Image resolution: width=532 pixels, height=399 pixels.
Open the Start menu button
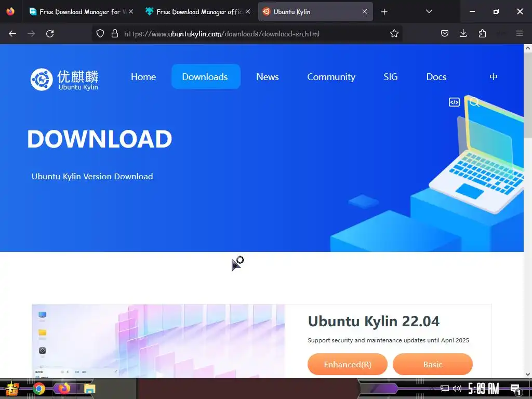pos(12,389)
